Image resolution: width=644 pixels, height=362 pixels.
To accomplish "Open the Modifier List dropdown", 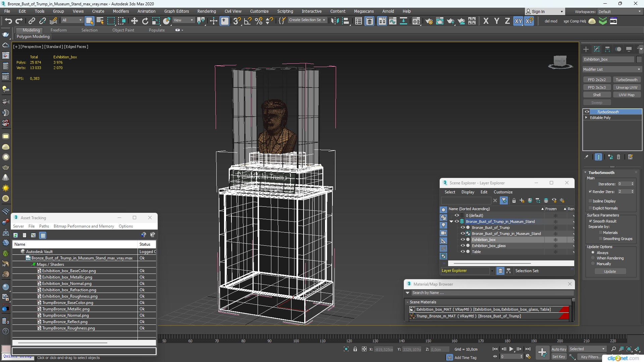I will [612, 69].
